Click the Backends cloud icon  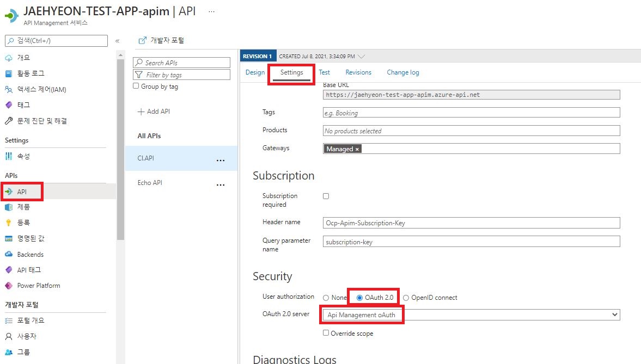tap(9, 254)
